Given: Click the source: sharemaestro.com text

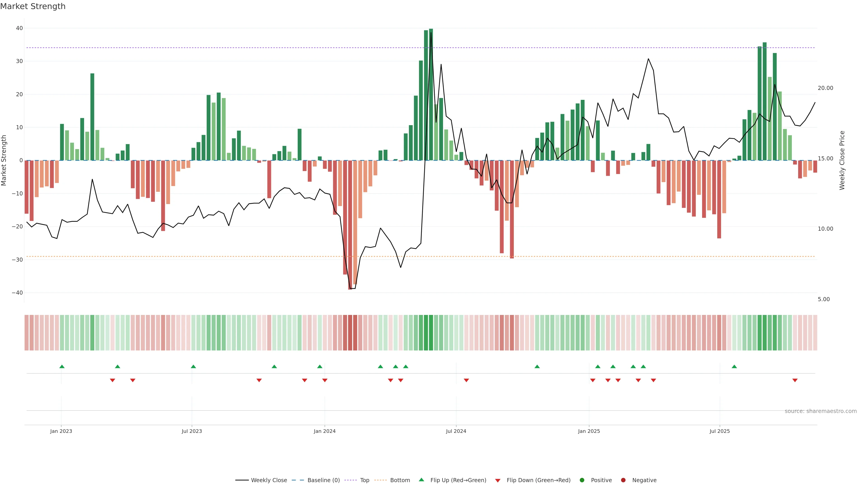Looking at the screenshot, I should point(821,411).
